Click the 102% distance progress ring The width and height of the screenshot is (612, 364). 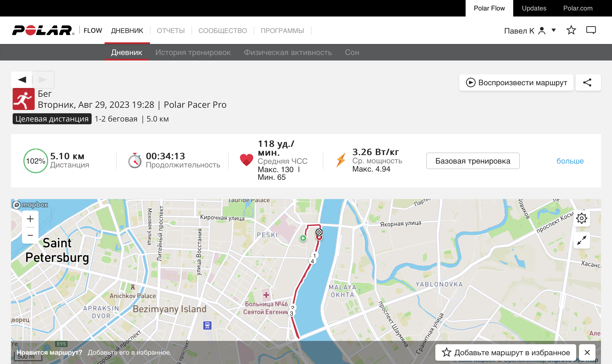pos(36,161)
